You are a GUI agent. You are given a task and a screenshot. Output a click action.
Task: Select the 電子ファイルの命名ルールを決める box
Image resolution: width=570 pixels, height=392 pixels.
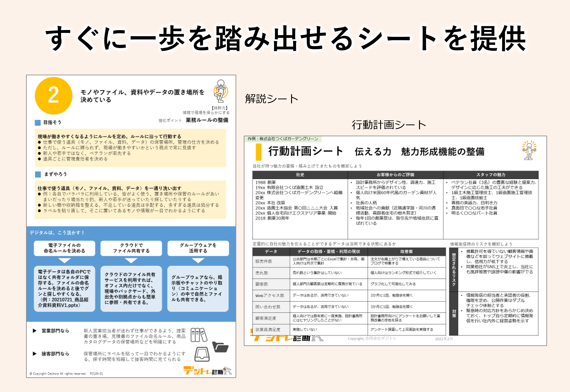64,248
